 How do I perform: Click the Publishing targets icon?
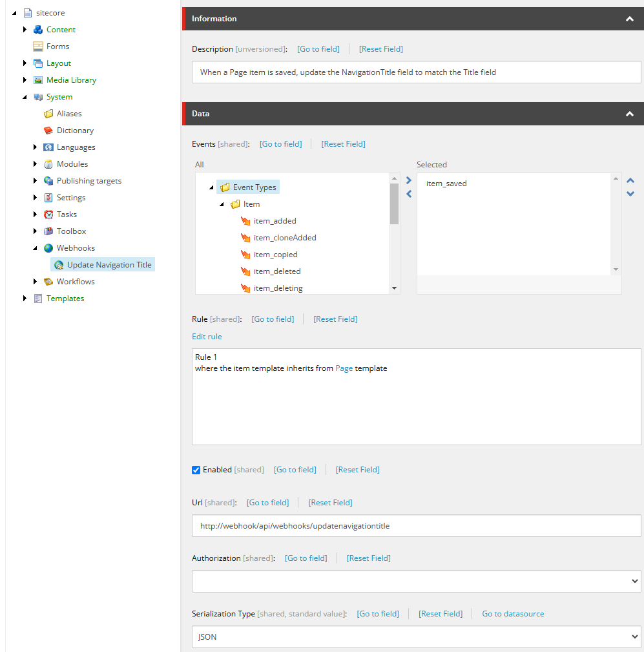[48, 181]
